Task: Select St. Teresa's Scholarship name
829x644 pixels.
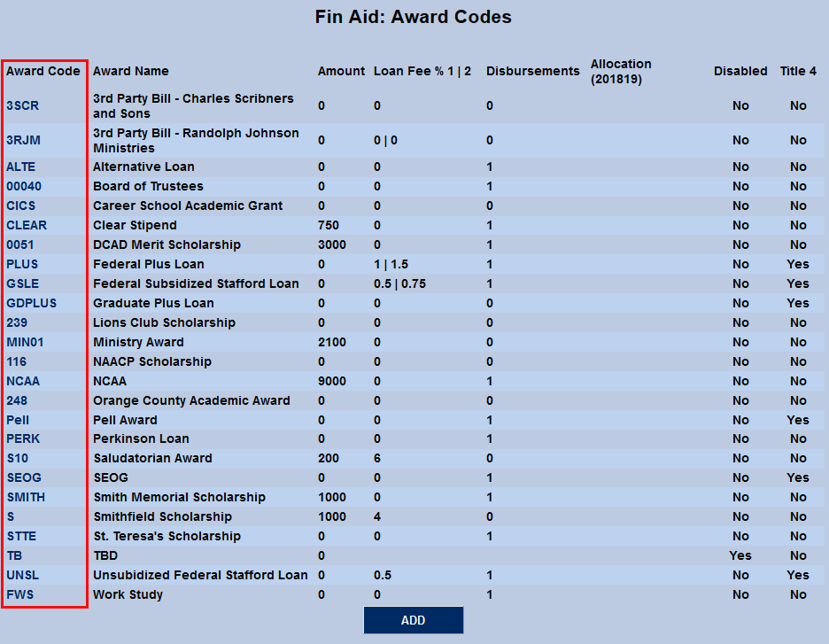Action: pos(167,536)
